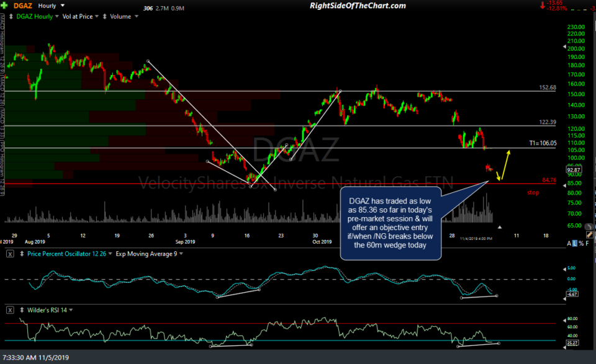
Task: Toggle percent scale with the % axis button
Action: [581, 244]
